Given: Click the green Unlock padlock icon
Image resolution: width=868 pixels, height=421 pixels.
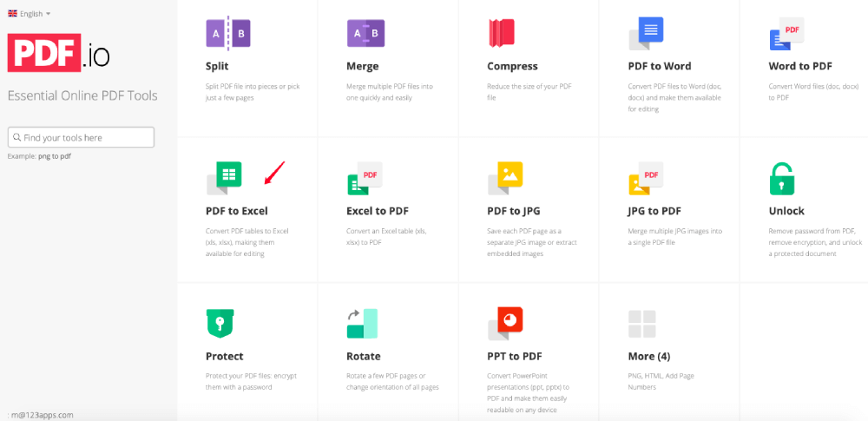Looking at the screenshot, I should click(782, 178).
